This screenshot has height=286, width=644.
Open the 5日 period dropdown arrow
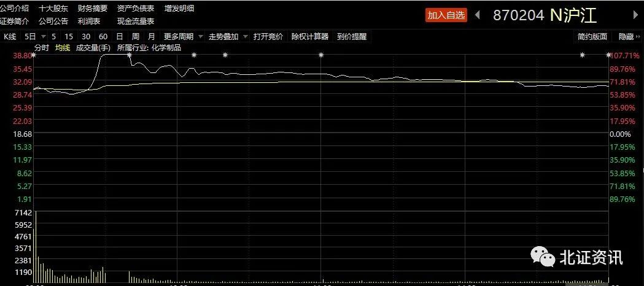point(42,37)
